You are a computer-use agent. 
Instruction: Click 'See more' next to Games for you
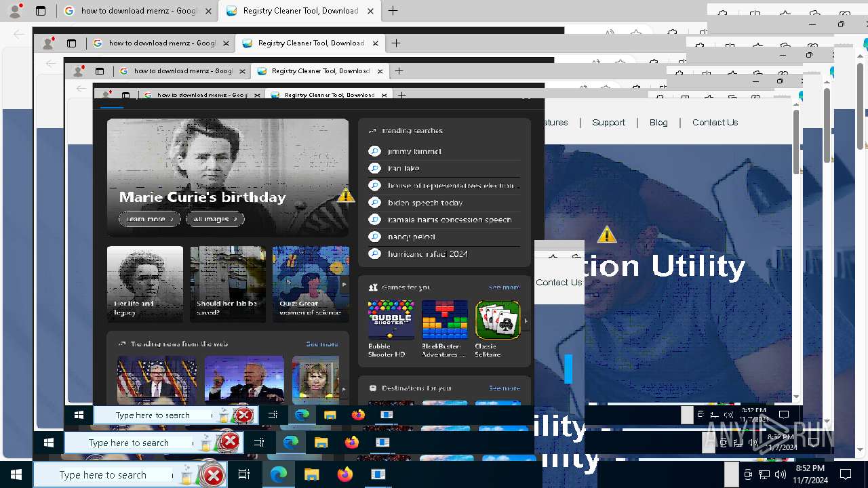[x=504, y=287]
